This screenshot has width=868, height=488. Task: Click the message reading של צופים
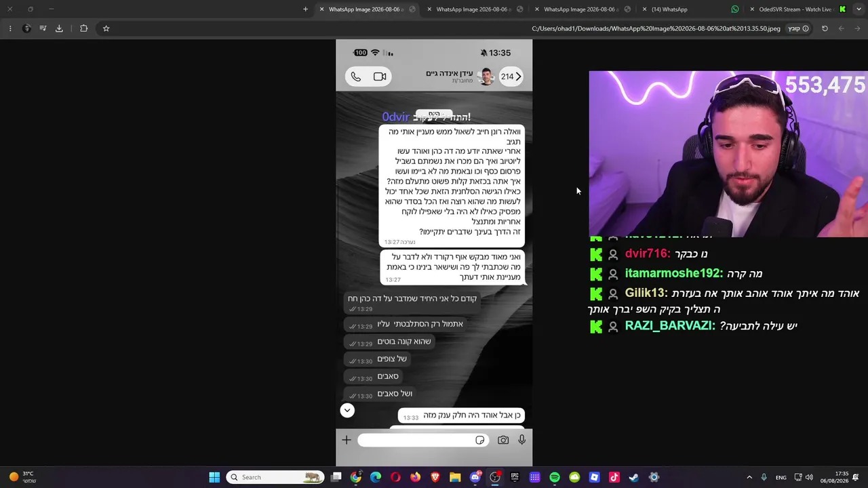377,359
